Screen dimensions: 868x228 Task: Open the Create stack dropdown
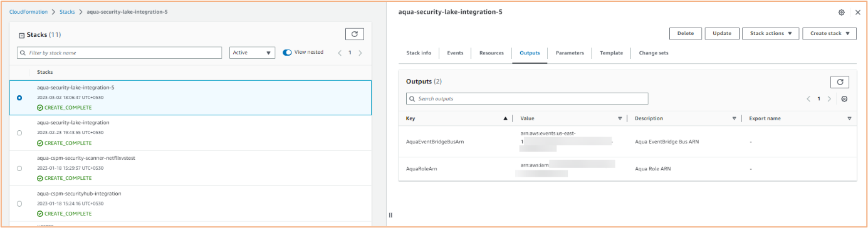click(829, 34)
